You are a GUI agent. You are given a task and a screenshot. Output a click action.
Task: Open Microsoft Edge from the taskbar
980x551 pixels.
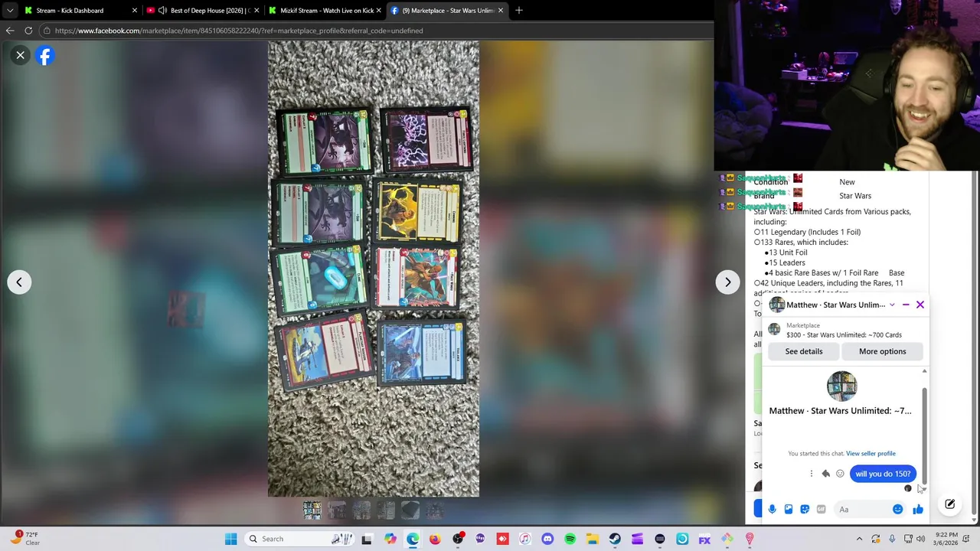point(413,539)
